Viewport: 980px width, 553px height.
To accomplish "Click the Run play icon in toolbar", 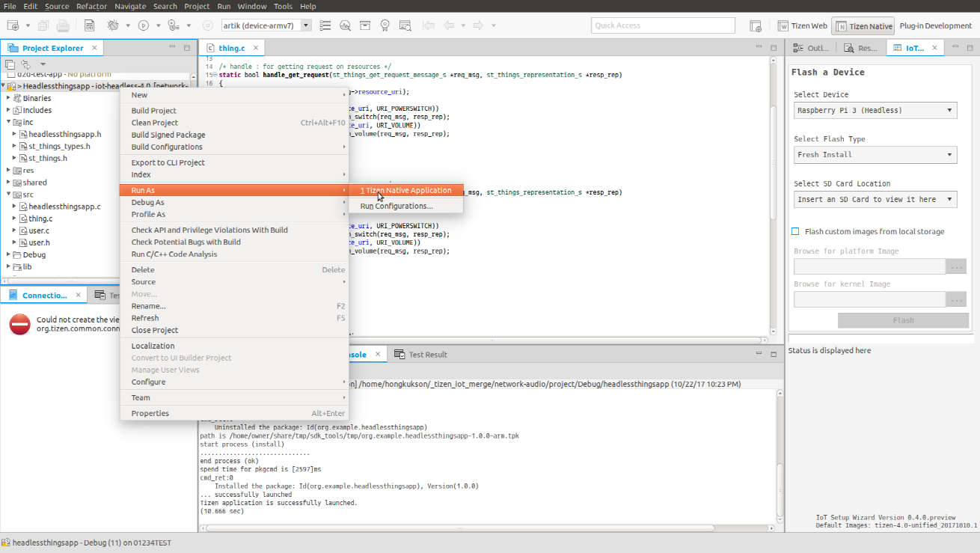I will pos(143,25).
